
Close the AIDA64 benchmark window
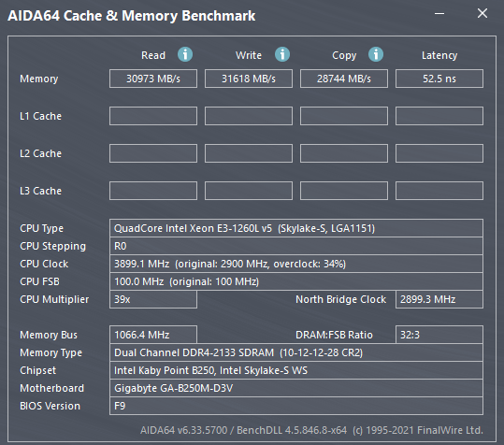482,13
